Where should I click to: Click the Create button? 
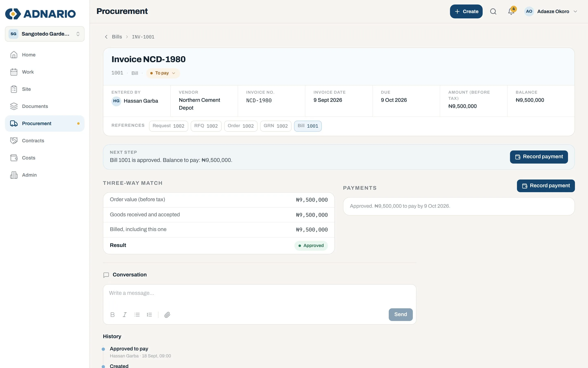pos(466,11)
